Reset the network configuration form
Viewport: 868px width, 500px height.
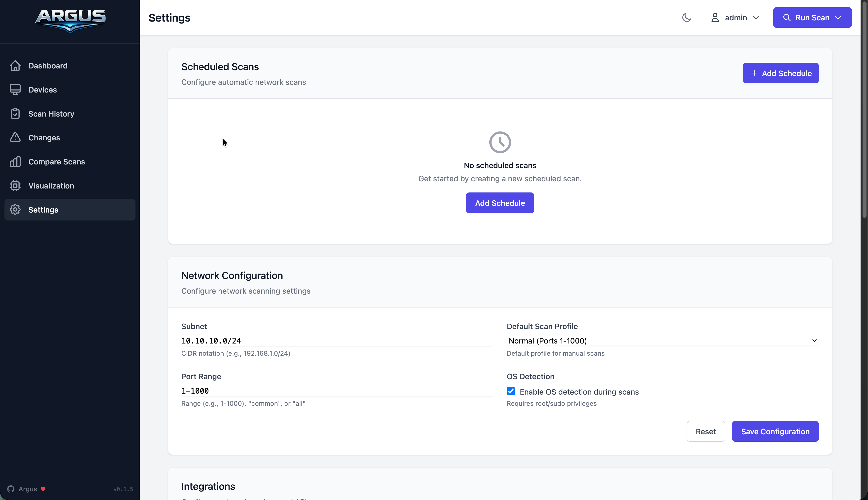point(705,431)
